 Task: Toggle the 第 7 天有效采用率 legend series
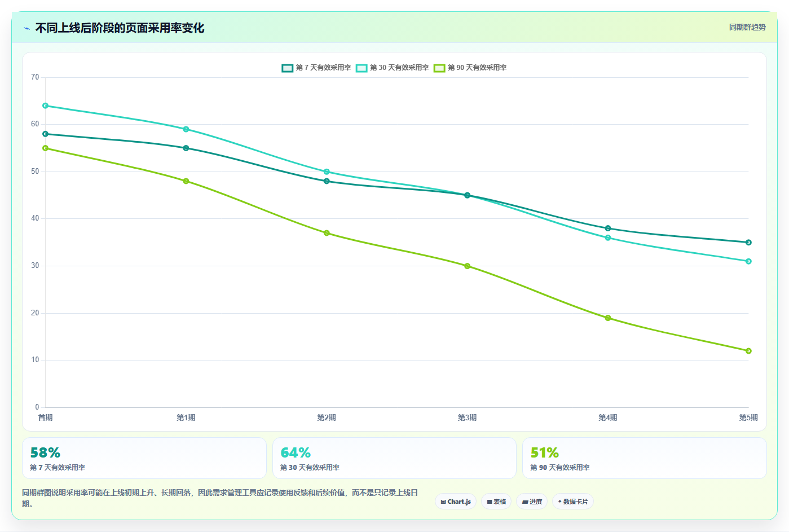[x=316, y=68]
